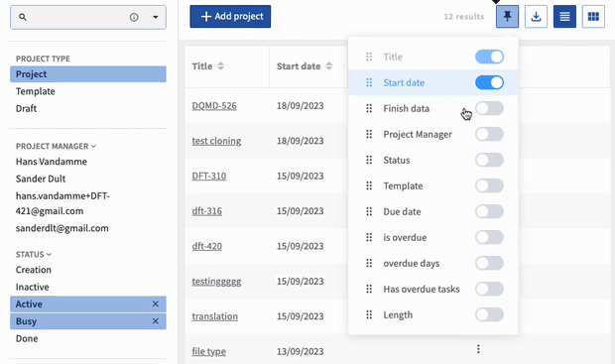Disable the Start date column toggle
Viewport: 615px width, 364px height.
point(489,82)
